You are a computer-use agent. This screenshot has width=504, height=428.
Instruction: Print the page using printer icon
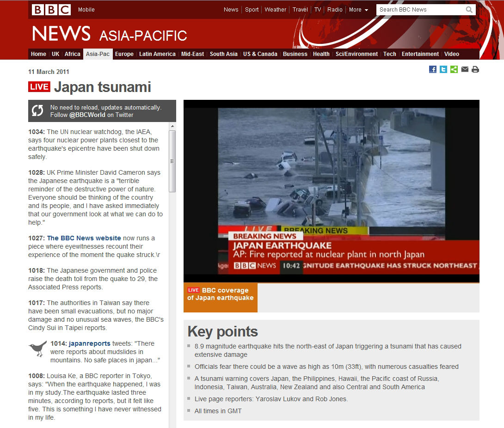click(475, 69)
